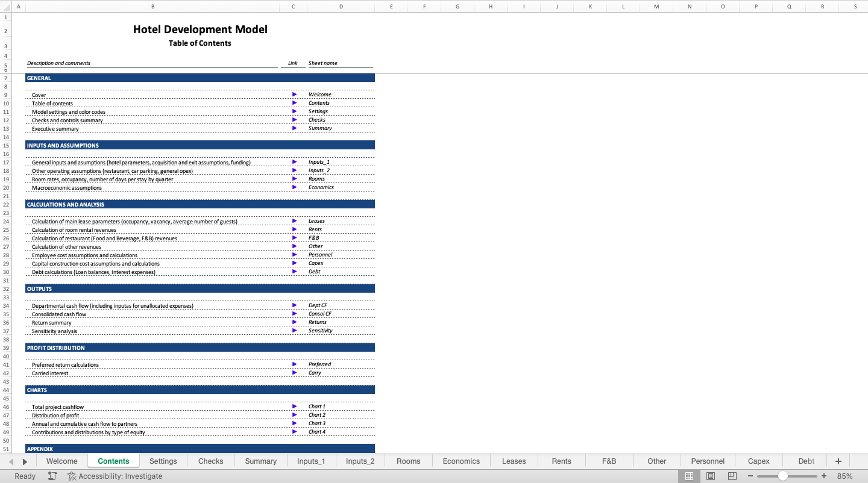Open the Summary sheet tab

[x=261, y=461]
